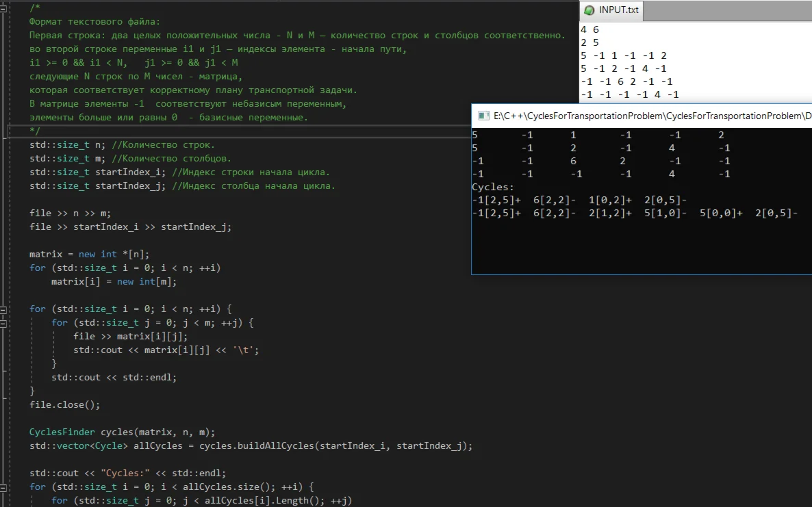Click the CyclesFinder cycles(matrix, n, m) line
The width and height of the screenshot is (812, 507).
122,432
